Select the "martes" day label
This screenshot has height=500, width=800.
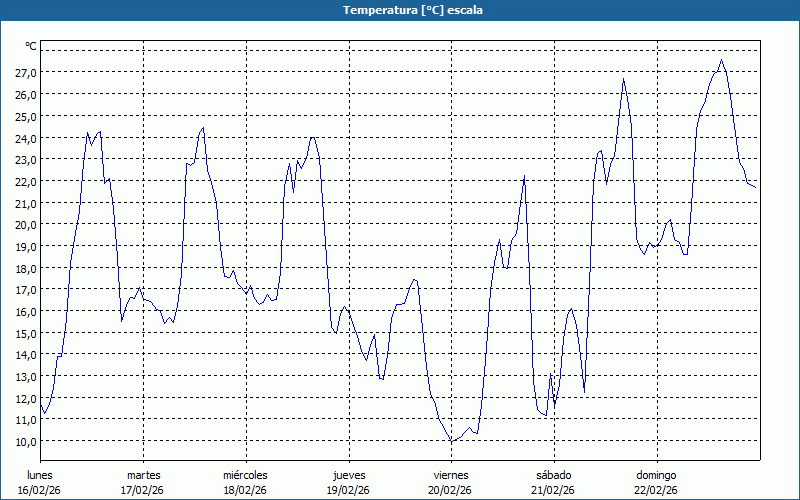click(143, 475)
